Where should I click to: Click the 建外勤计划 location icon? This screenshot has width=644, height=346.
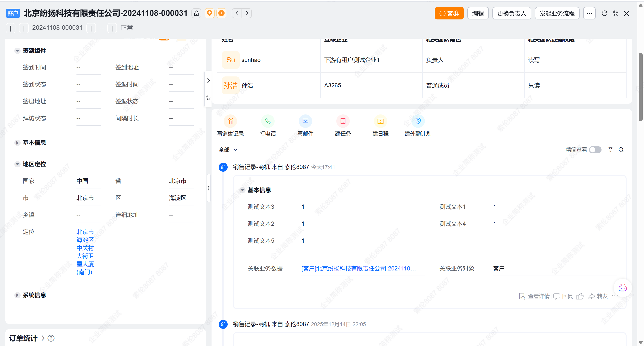point(418,121)
